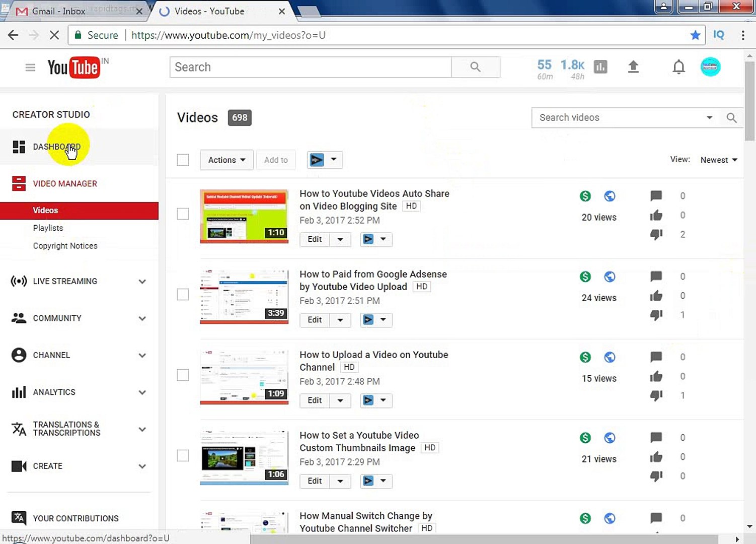Expand the Channel section
The width and height of the screenshot is (756, 544).
tap(142, 355)
